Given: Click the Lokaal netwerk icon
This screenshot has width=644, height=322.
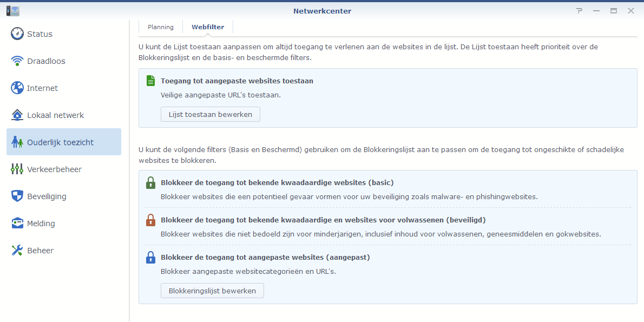Looking at the screenshot, I should [17, 115].
